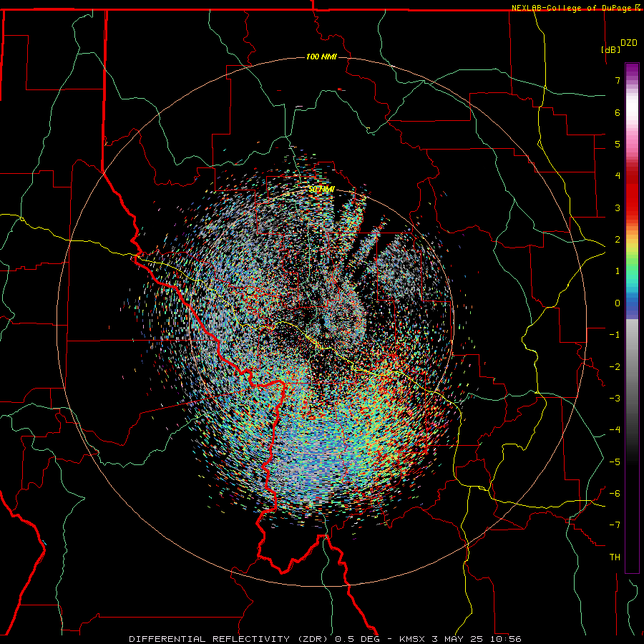Click the -1 value on the scale
Screen dimensions: 644x644
click(x=615, y=335)
